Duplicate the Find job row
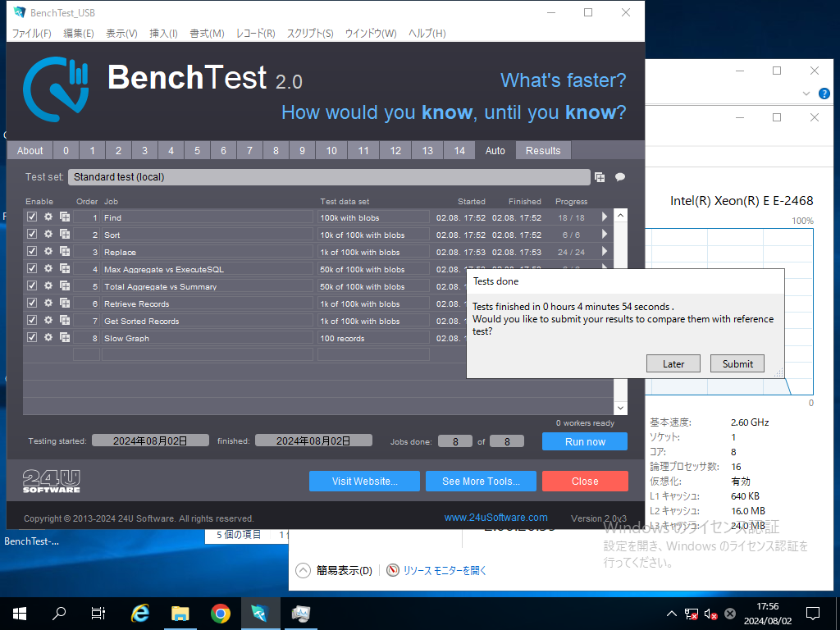Image resolution: width=840 pixels, height=630 pixels. (x=65, y=217)
